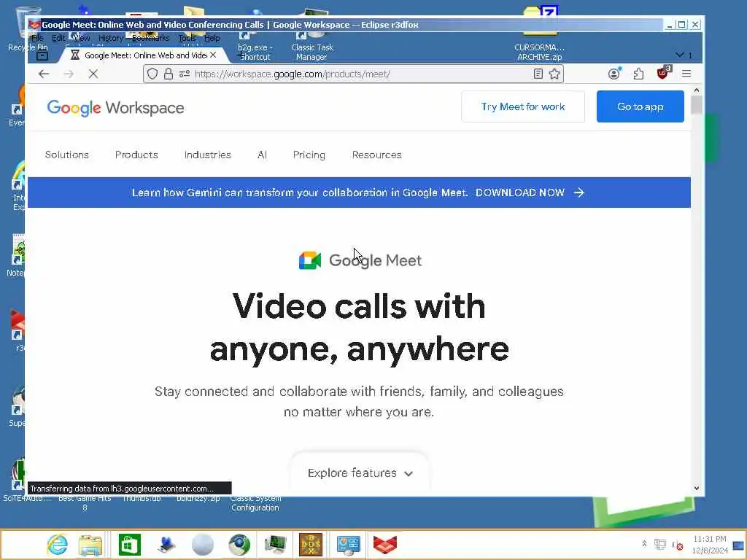Open the blue computer icon on taskbar
The height and width of the screenshot is (560, 747).
166,545
